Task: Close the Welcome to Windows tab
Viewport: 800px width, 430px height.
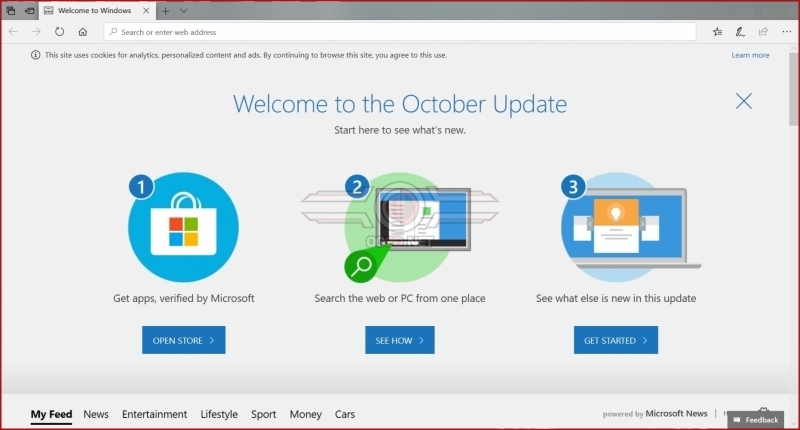Action: point(146,11)
